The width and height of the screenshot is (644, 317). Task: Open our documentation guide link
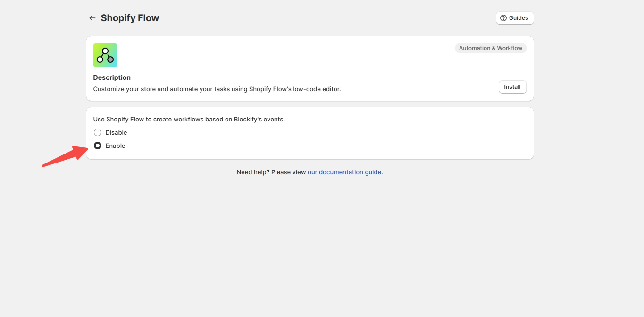[345, 172]
